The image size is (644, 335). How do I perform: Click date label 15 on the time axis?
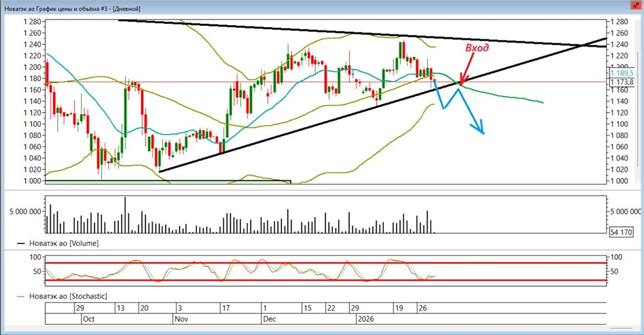308,308
